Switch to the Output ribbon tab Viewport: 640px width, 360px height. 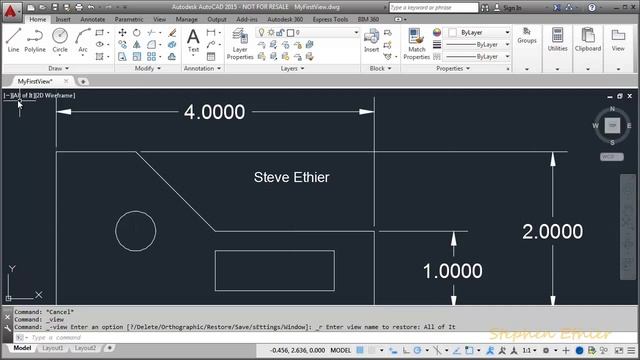coord(217,19)
